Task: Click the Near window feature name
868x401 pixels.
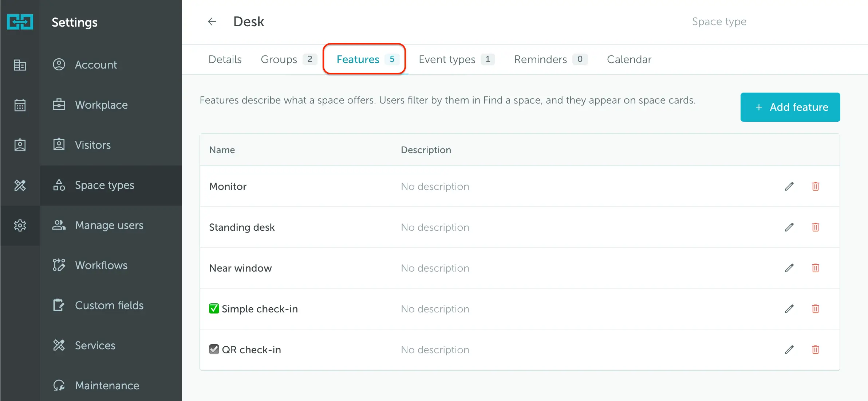Action: tap(240, 268)
